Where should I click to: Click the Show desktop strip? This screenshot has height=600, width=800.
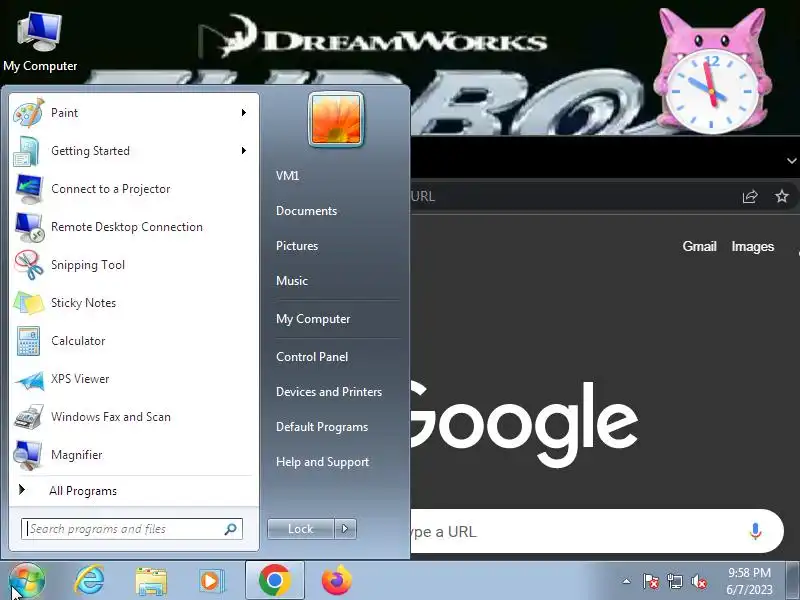pos(793,581)
